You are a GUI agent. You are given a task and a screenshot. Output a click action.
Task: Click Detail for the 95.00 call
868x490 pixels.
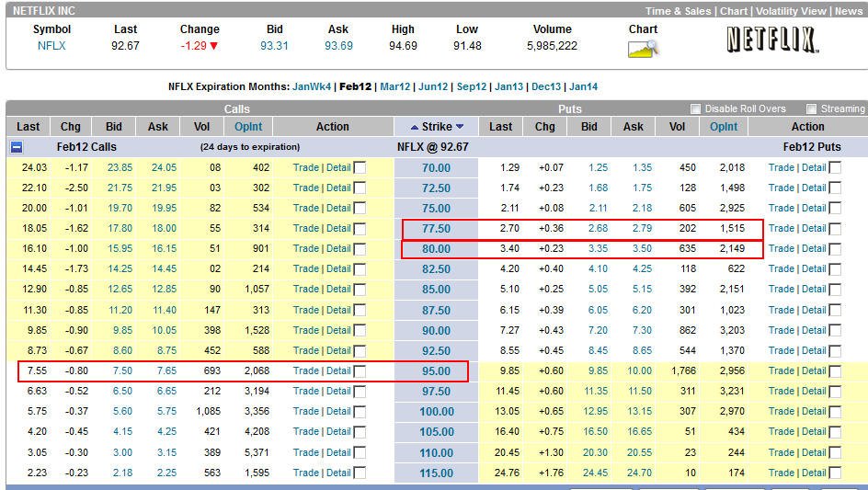[338, 371]
